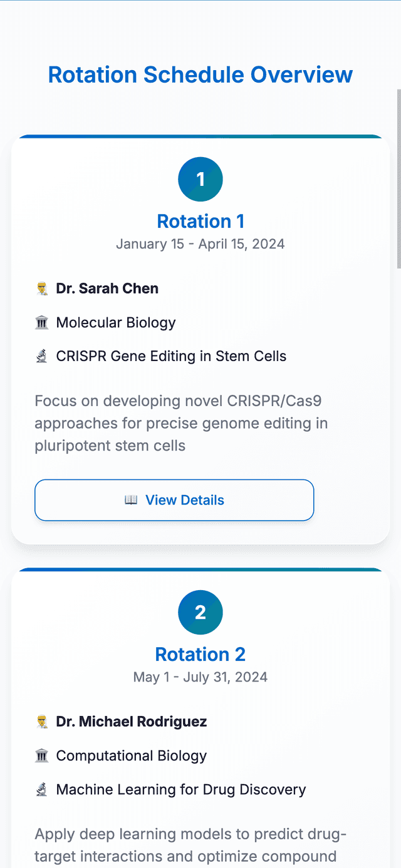Click the Machine Learning for Drug Discovery text
The image size is (401, 868).
181,790
